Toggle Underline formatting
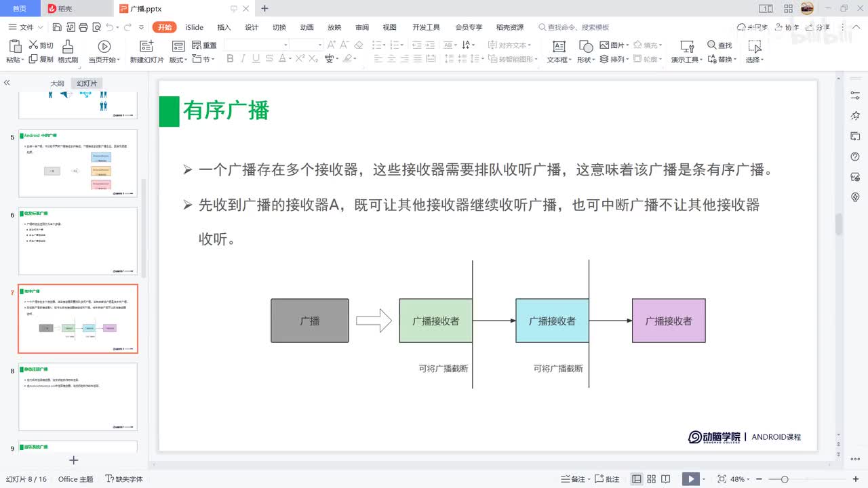 pos(256,59)
